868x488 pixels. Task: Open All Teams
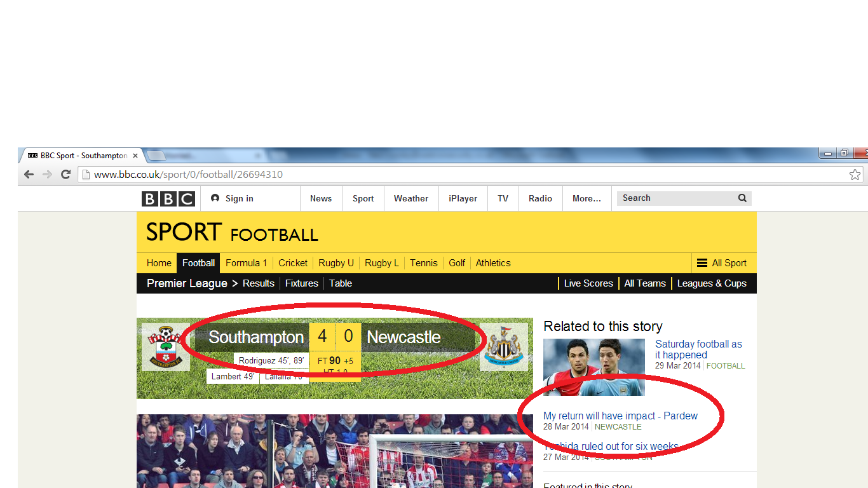645,283
